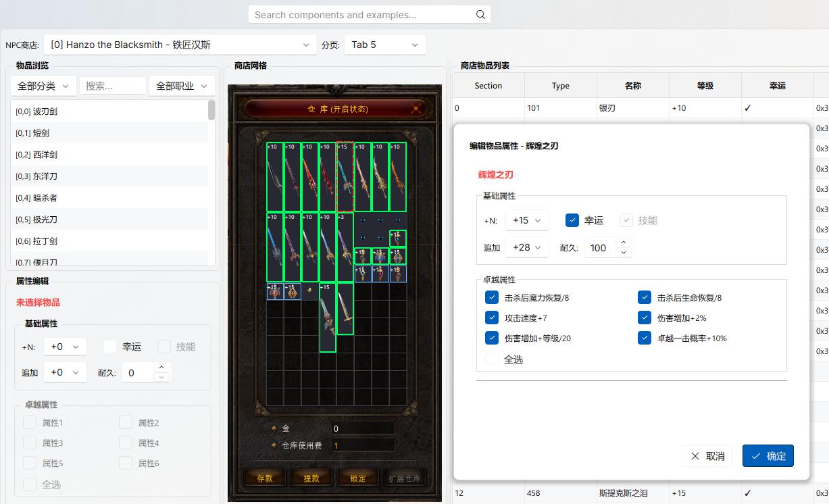Increase durability value with the up stepper
This screenshot has height=504, width=829.
click(x=624, y=243)
